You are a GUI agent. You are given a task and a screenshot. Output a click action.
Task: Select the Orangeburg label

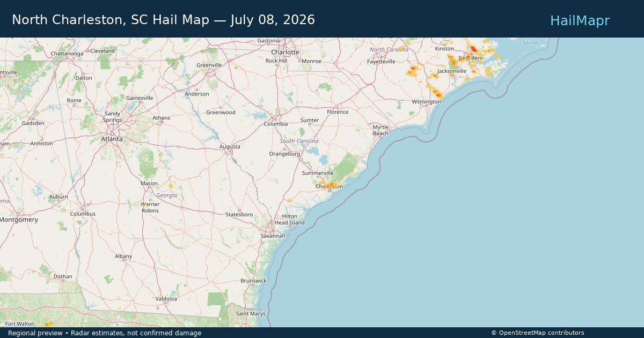(284, 154)
